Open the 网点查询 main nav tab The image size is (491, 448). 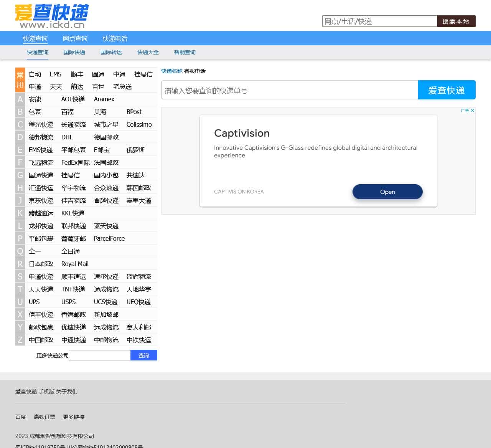75,38
